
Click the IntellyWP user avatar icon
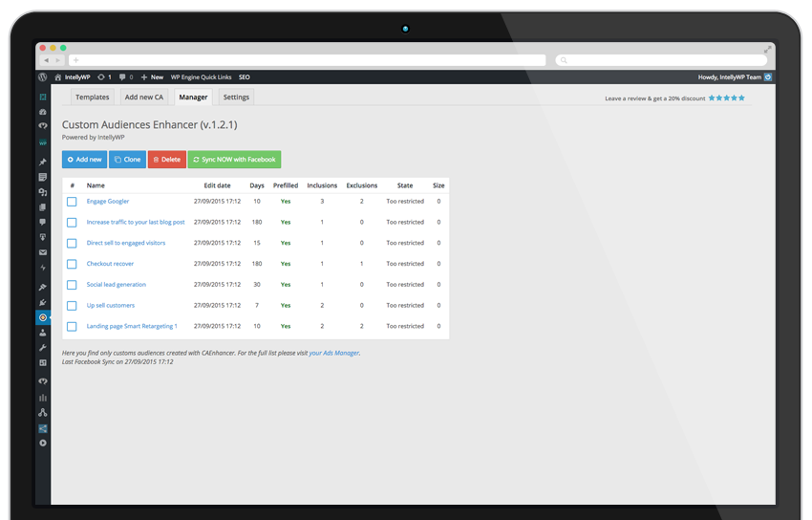(768, 76)
